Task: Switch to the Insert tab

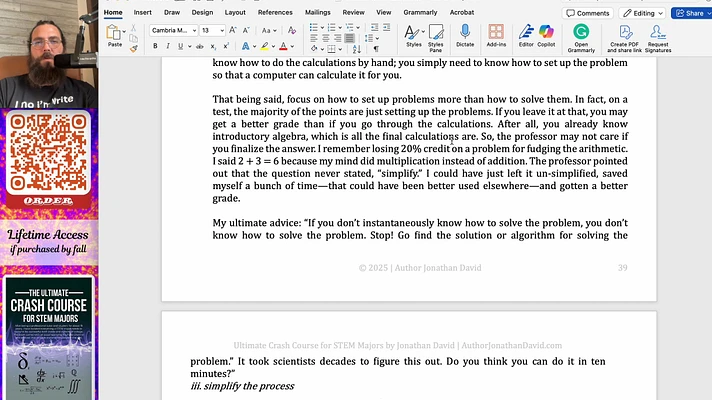Action: 143,12
